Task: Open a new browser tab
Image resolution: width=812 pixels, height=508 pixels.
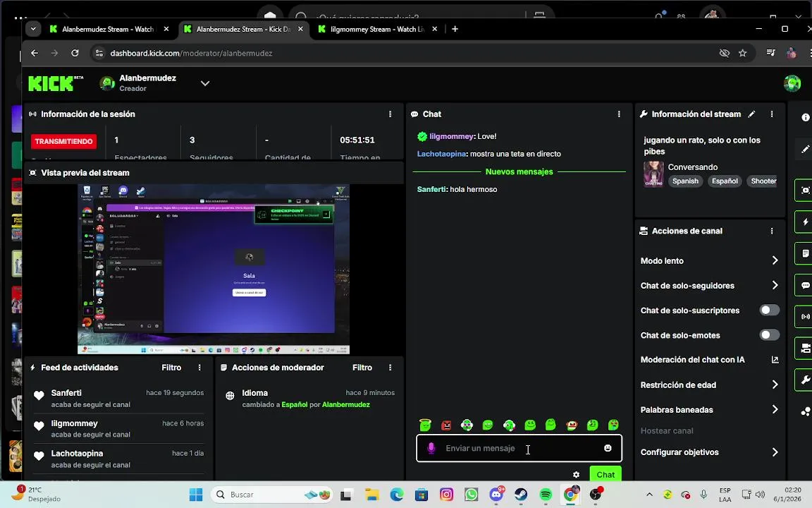Action: click(x=455, y=29)
